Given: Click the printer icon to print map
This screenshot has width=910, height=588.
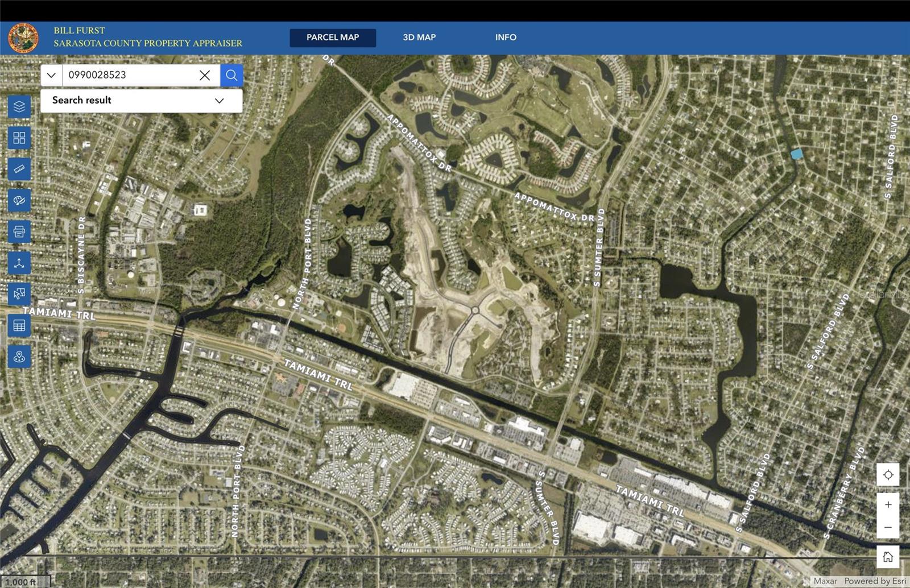Looking at the screenshot, I should coord(19,232).
